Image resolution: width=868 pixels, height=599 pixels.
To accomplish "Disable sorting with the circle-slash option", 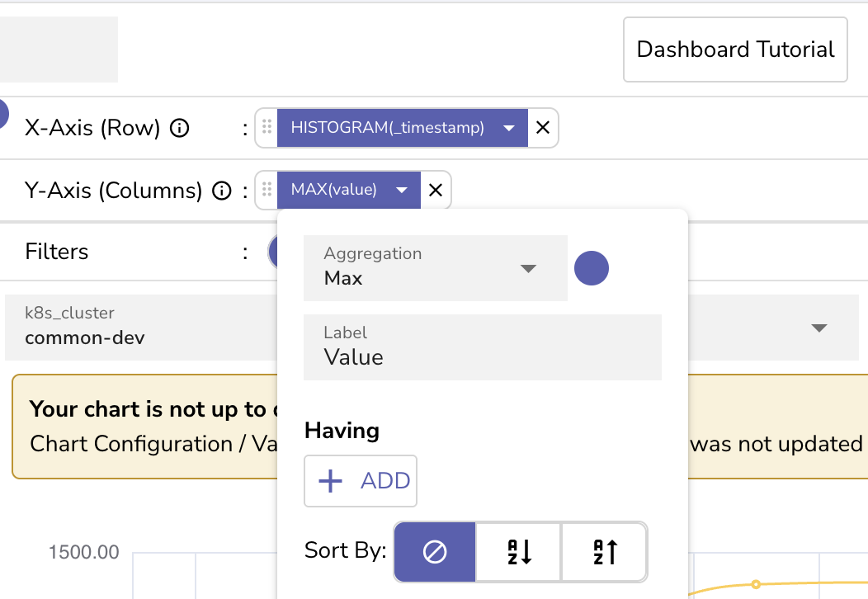I will [435, 551].
